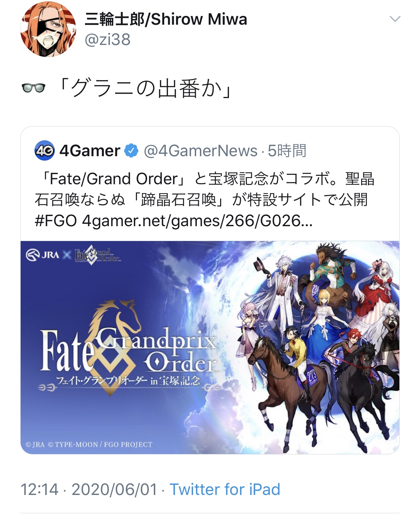Open the Fate Grandprix Order banner image
The height and width of the screenshot is (521, 420).
[x=210, y=347]
